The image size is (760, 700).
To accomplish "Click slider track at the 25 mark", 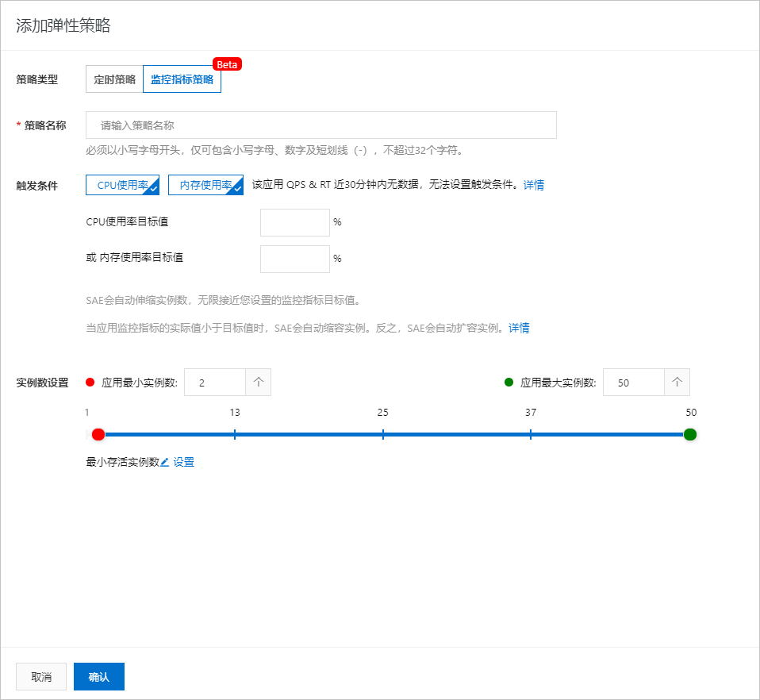I will [x=383, y=434].
